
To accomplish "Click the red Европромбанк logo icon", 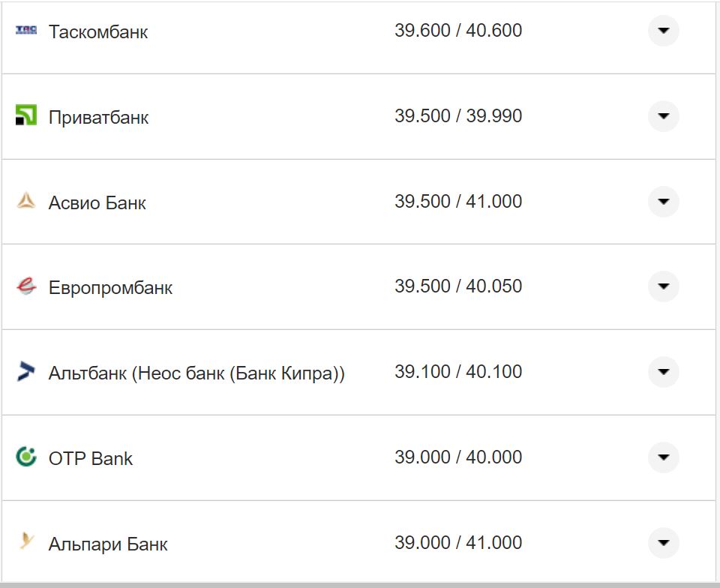I will click(x=26, y=286).
